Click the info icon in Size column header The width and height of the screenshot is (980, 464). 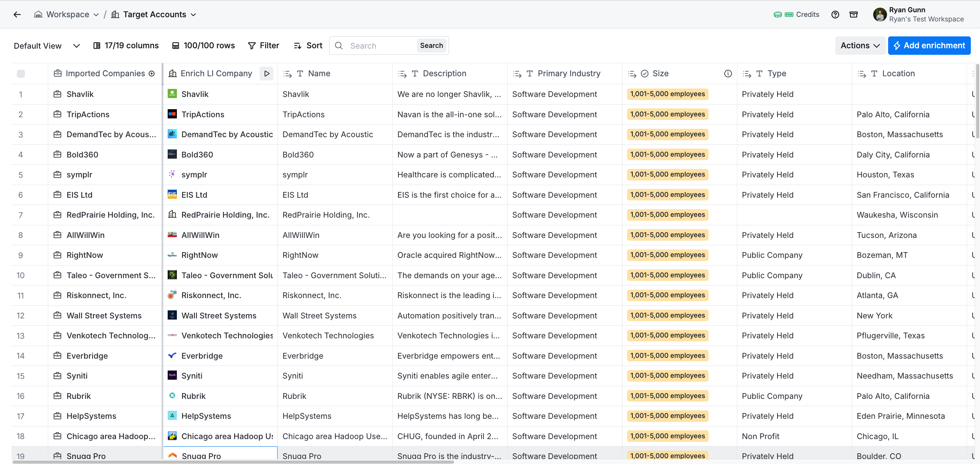(x=728, y=74)
